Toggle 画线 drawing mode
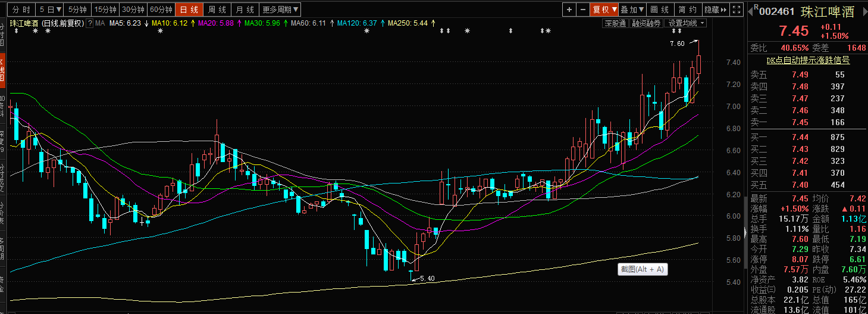Image resolution: width=868 pixels, height=314 pixels. click(659, 10)
